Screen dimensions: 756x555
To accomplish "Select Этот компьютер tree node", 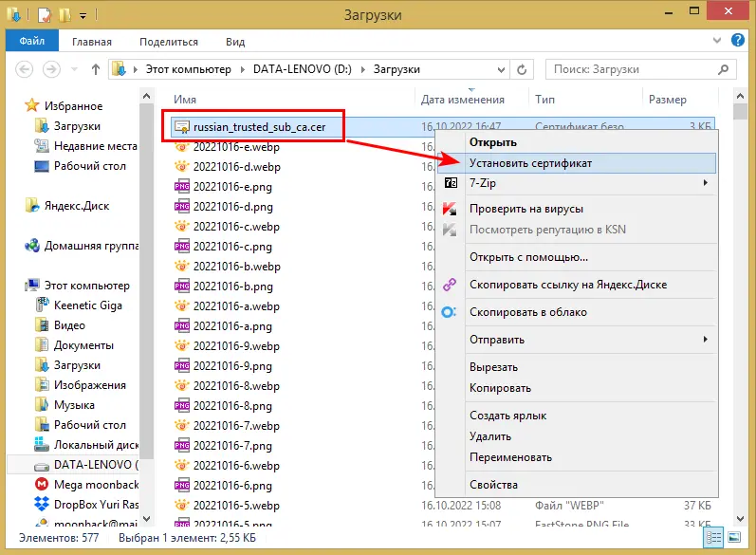I will pyautogui.click(x=86, y=286).
